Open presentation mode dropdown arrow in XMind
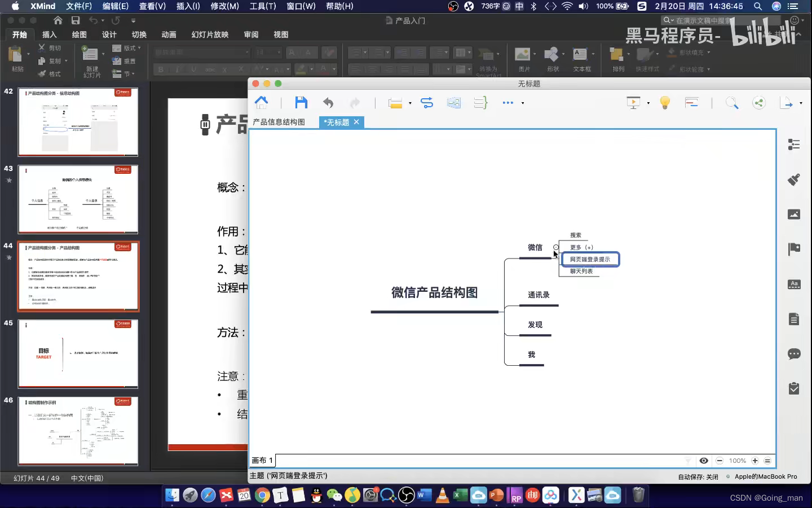The width and height of the screenshot is (812, 508). coord(648,103)
